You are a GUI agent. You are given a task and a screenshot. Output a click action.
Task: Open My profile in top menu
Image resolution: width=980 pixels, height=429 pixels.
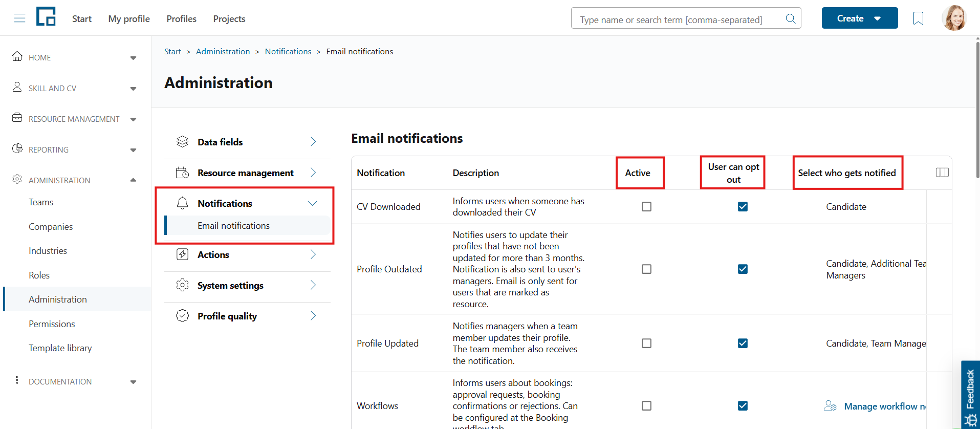pos(129,19)
